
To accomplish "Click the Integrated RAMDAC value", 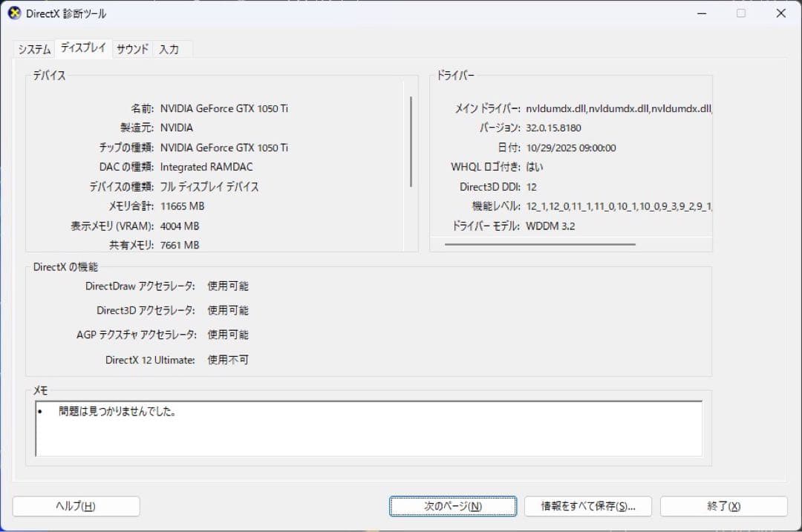I will (x=206, y=167).
